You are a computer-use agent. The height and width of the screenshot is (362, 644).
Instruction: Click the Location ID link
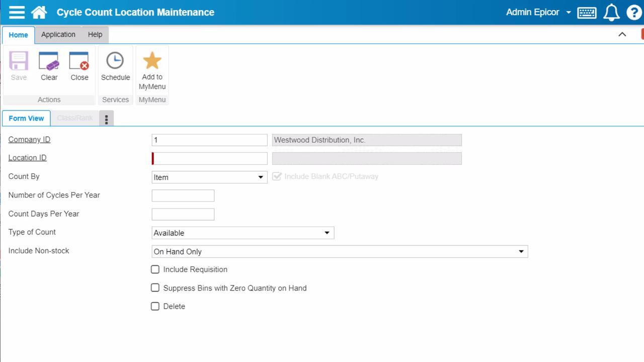pos(27,157)
